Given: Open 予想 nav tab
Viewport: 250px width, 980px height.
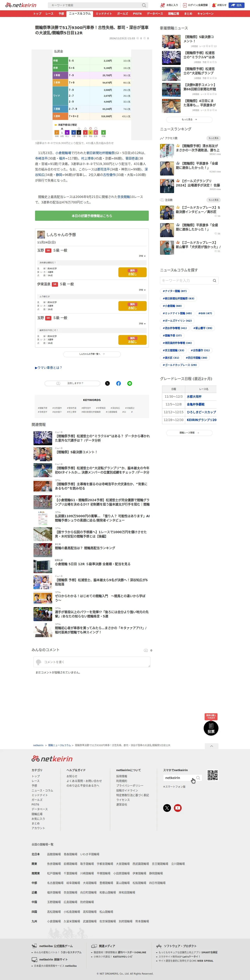Looking at the screenshot, I should point(61,14).
